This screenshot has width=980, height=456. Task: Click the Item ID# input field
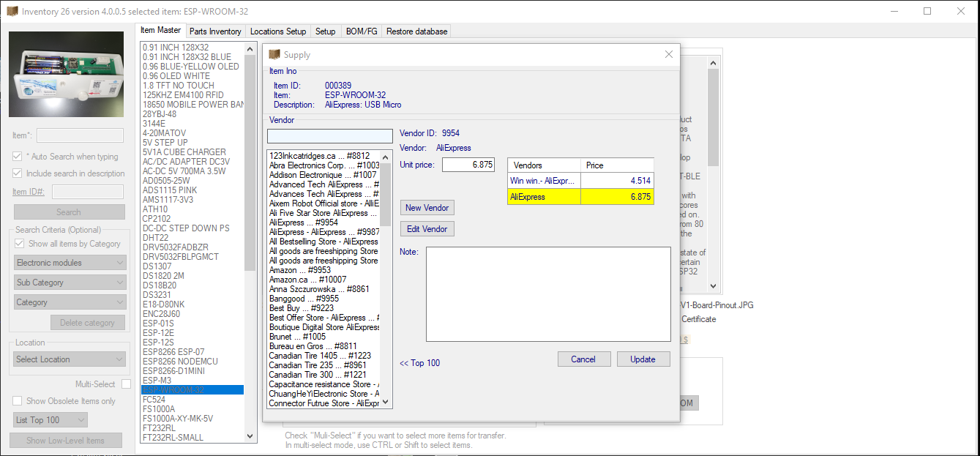[87, 192]
